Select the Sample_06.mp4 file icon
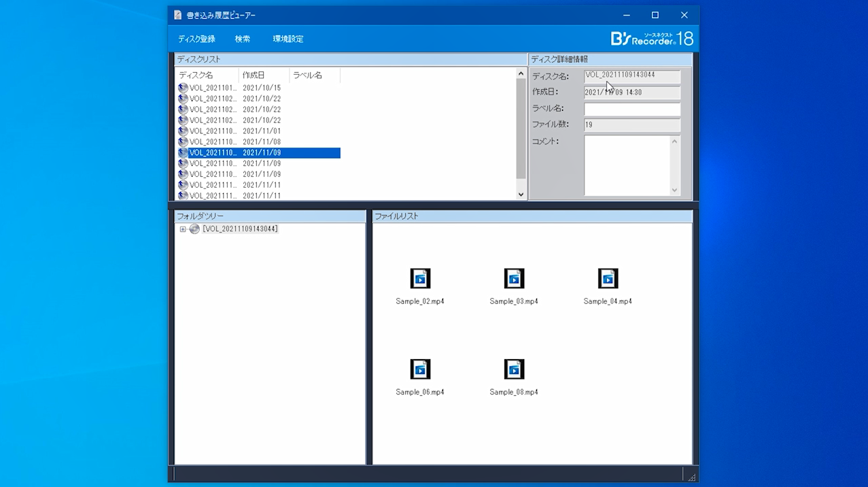 click(x=420, y=369)
